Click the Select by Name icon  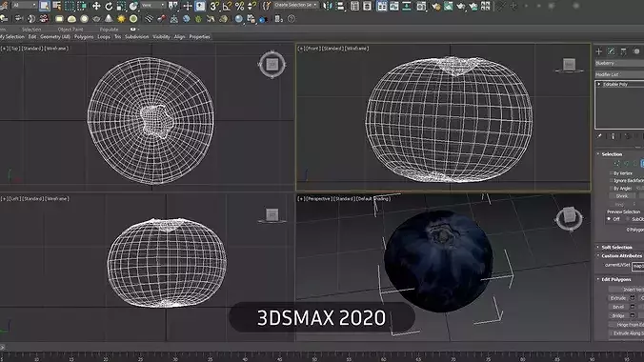(x=56, y=6)
